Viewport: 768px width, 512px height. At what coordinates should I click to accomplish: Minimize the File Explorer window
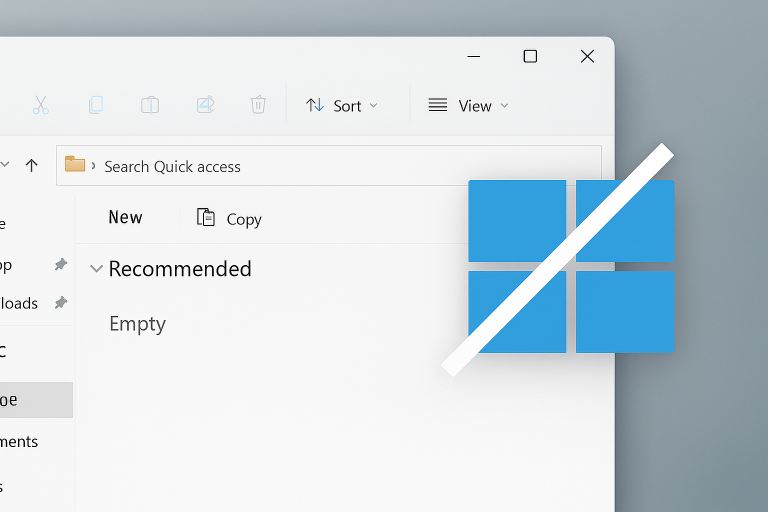pos(474,56)
